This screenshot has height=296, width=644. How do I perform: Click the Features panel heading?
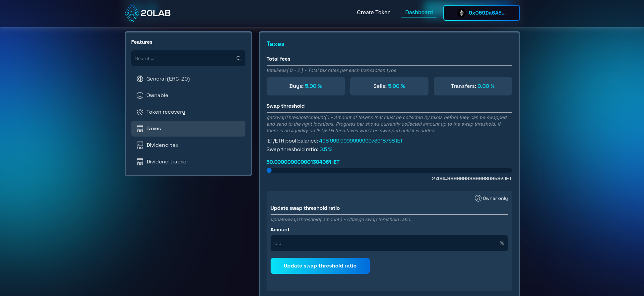pos(142,42)
